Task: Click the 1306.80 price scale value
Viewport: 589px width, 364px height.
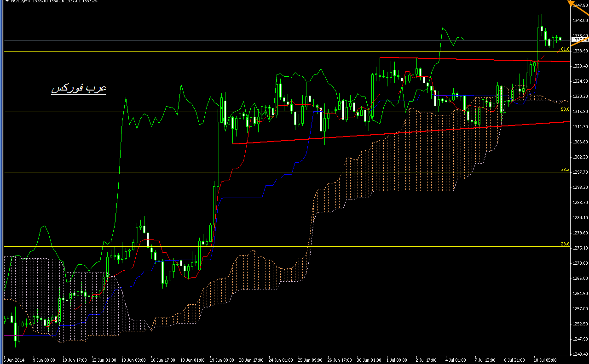Action: 580,142
